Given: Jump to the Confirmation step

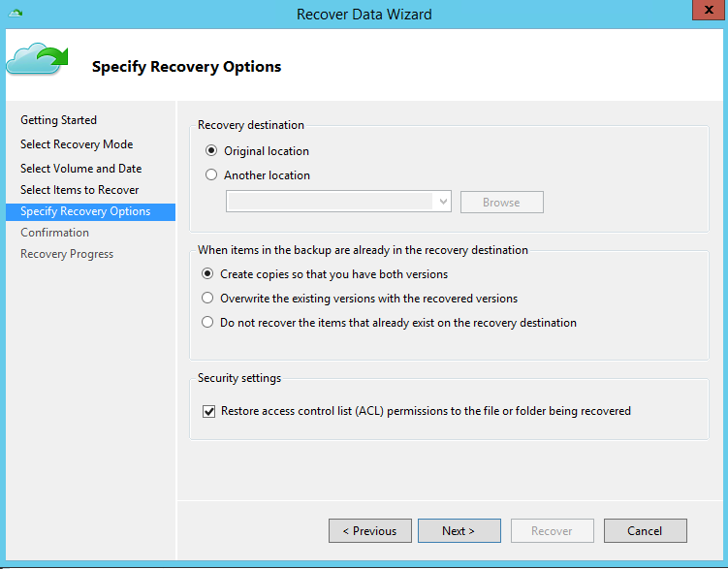Looking at the screenshot, I should click(x=55, y=233).
